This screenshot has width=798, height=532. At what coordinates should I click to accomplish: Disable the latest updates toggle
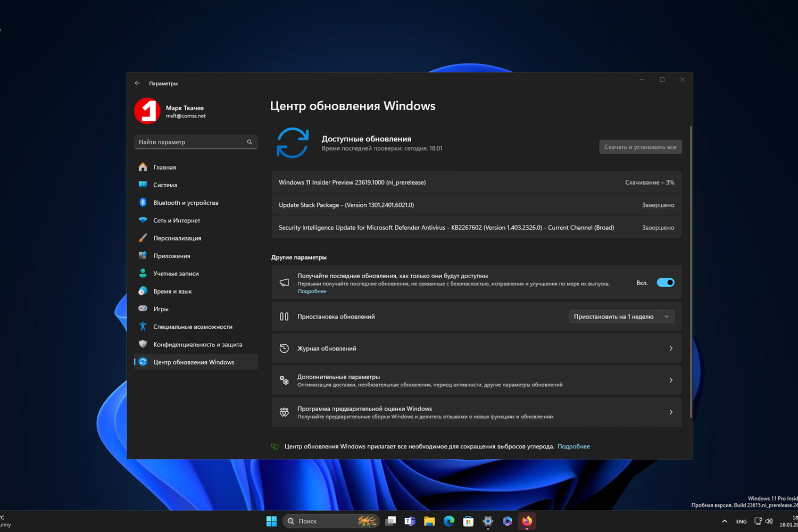(665, 282)
